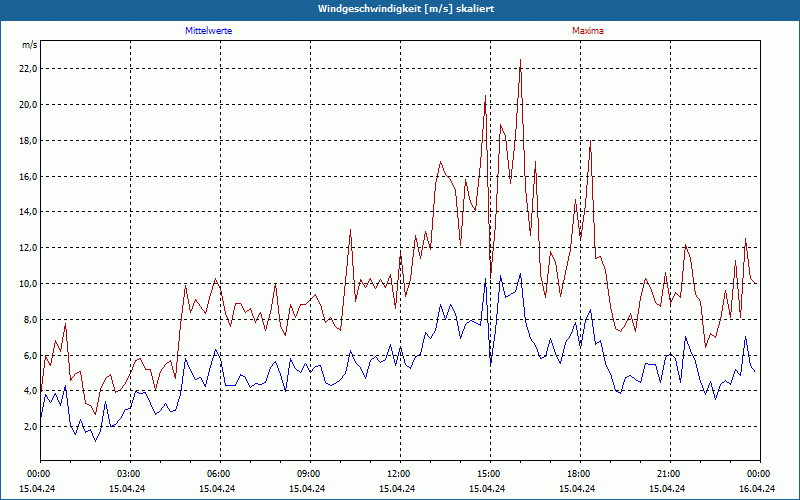Screen dimensions: 800x500
Task: Click the 16.04.24 date label
Action: pyautogui.click(x=757, y=488)
